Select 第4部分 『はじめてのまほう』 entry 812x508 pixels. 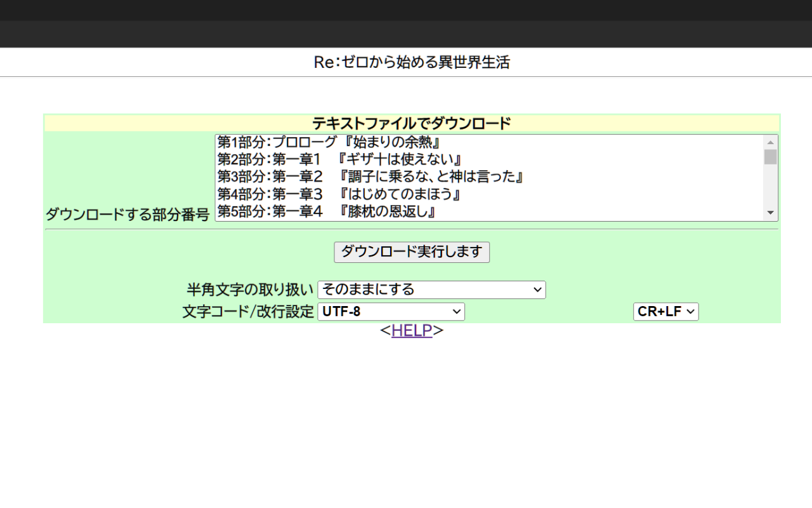click(x=490, y=194)
